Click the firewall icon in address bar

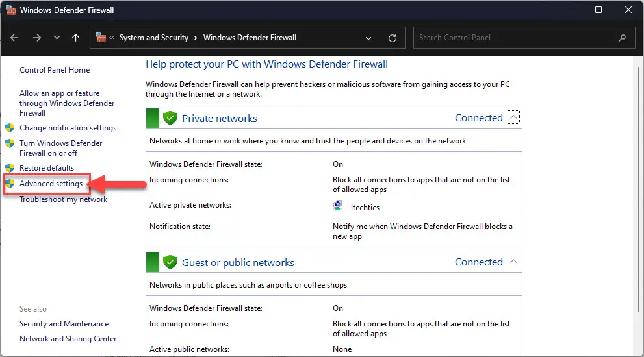point(101,38)
